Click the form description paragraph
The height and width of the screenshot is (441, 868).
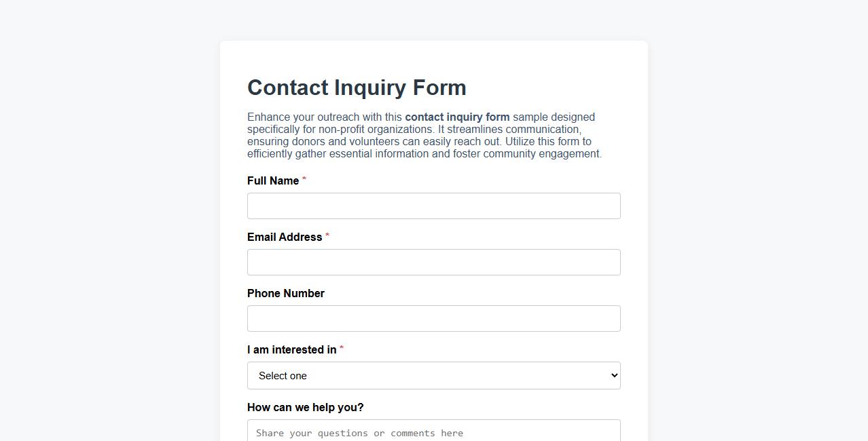[424, 135]
